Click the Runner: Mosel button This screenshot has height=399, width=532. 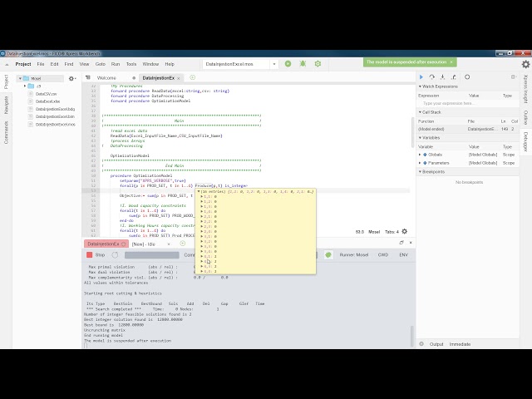coord(354,255)
